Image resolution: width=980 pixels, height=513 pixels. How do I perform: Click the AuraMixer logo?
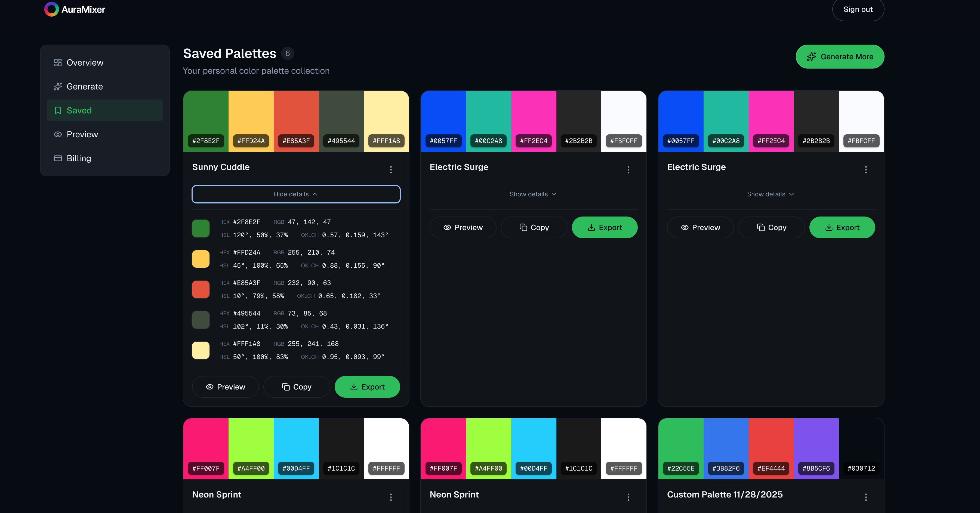click(x=75, y=9)
